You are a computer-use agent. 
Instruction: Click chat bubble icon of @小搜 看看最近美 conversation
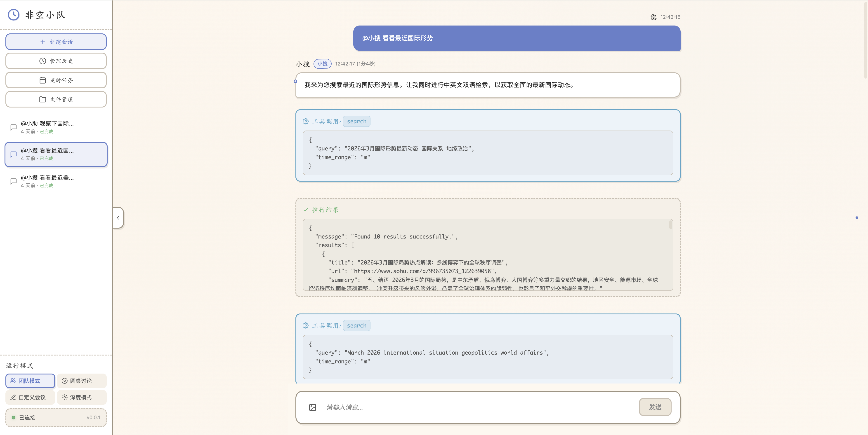point(14,181)
